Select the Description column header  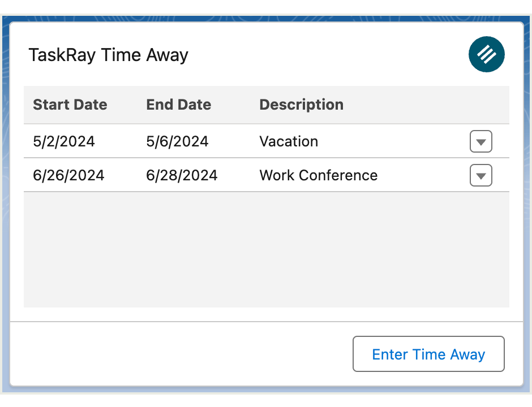click(301, 105)
